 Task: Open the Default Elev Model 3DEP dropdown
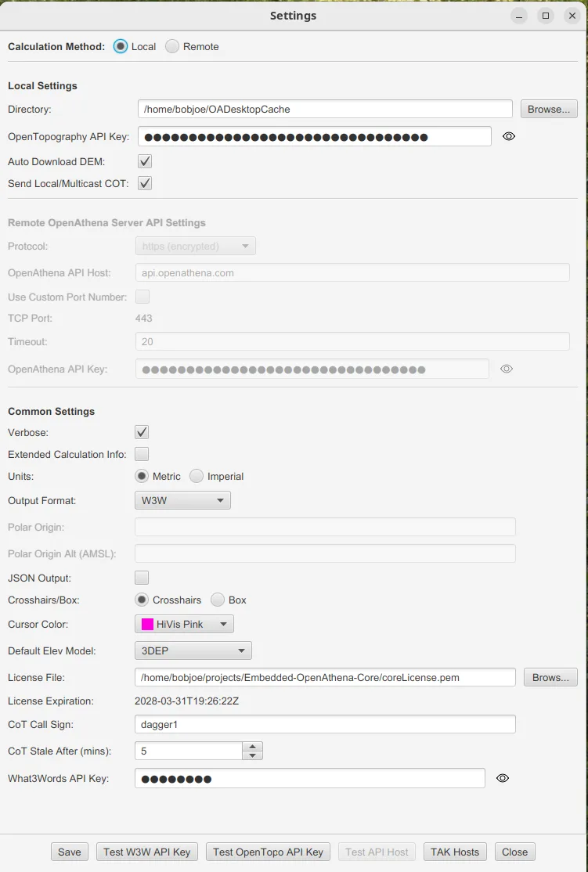(193, 650)
